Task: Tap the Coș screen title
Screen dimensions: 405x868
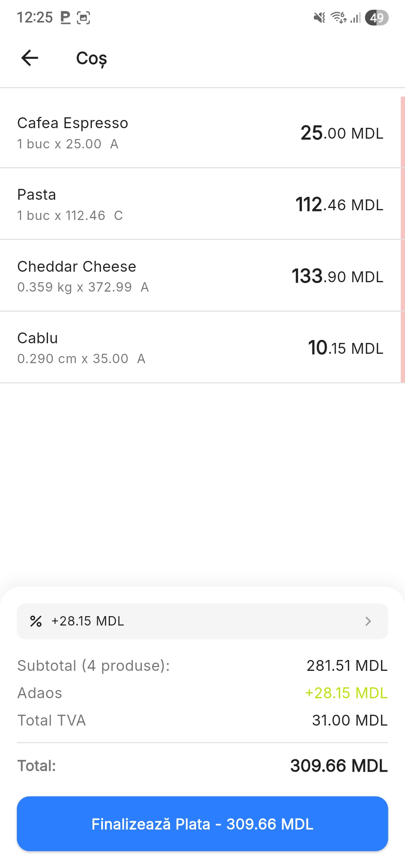Action: tap(91, 58)
